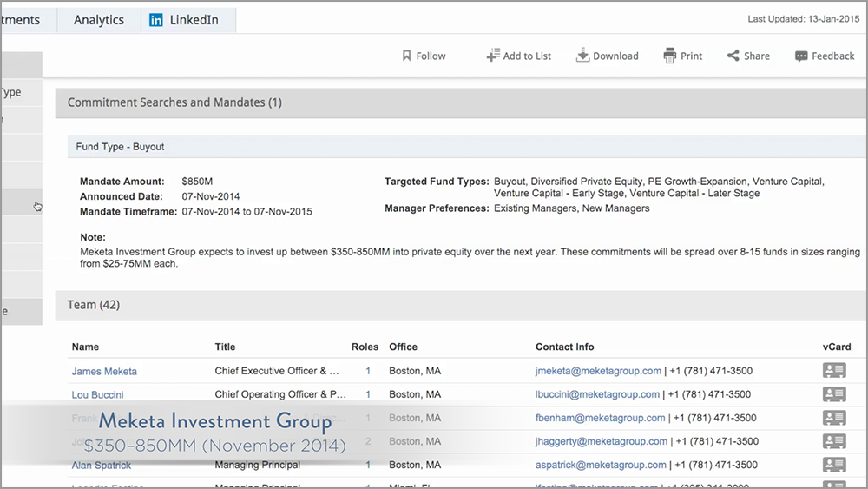868x489 pixels.
Task: Download Alan Spatrick's vCard
Action: (834, 465)
